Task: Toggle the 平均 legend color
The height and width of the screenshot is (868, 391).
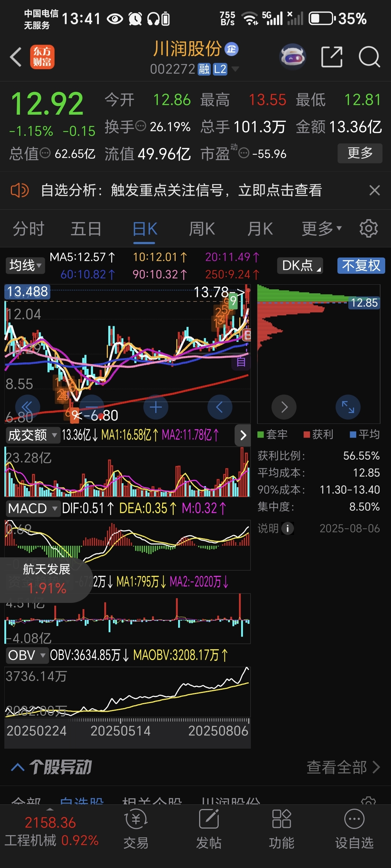Action: tap(365, 434)
